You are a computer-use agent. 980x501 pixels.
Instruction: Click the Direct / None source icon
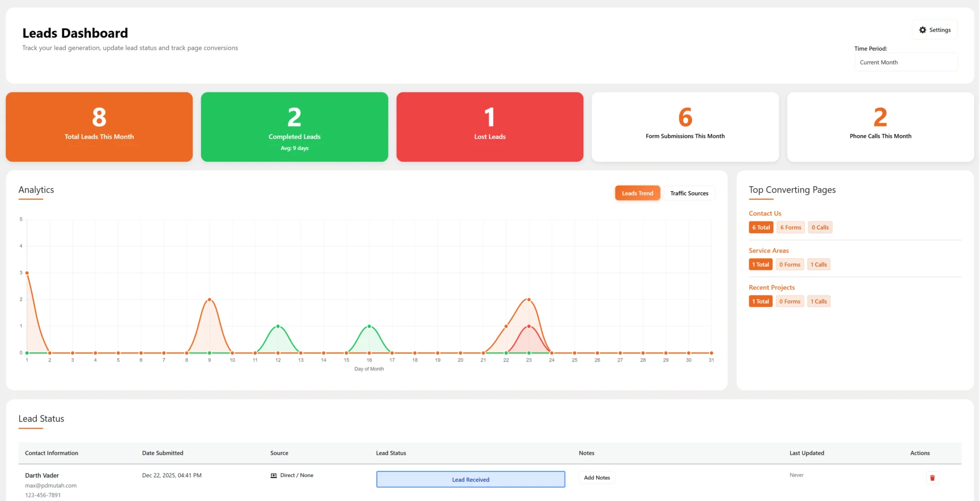274,475
